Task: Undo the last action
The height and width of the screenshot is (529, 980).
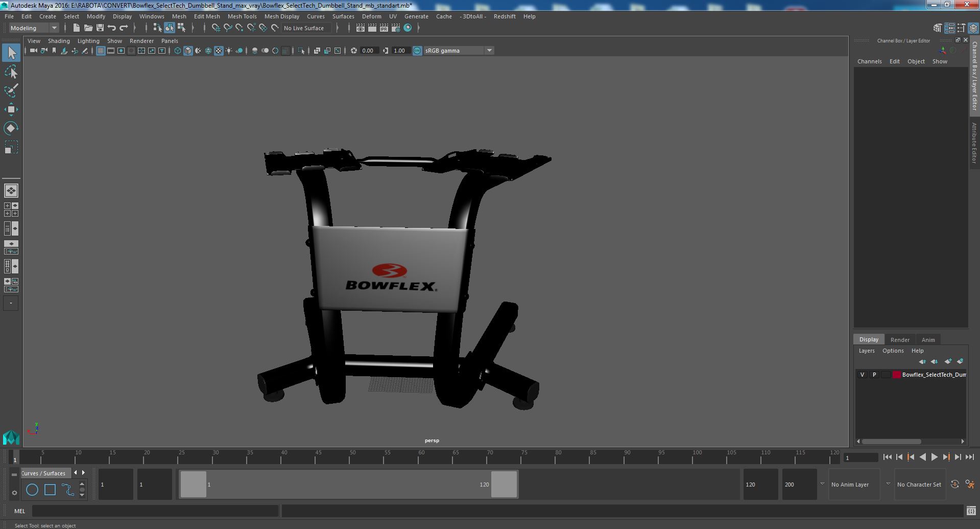Action: pos(111,28)
